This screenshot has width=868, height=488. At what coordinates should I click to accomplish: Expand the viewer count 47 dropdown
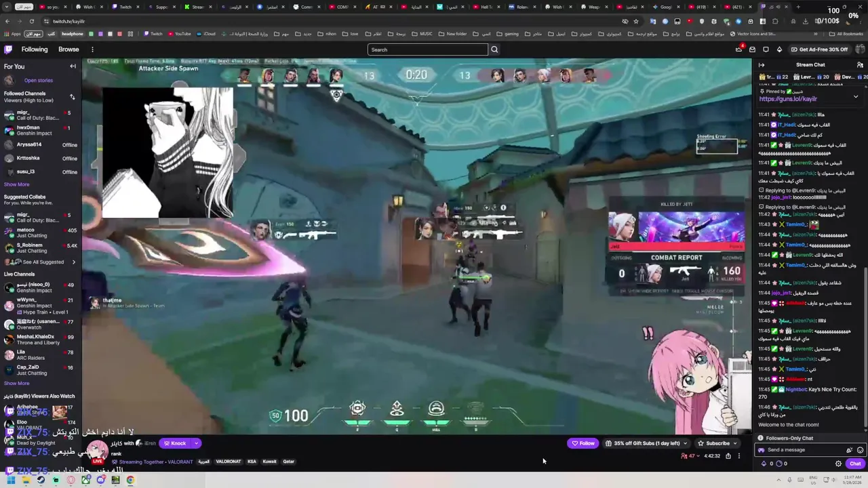[691, 456]
